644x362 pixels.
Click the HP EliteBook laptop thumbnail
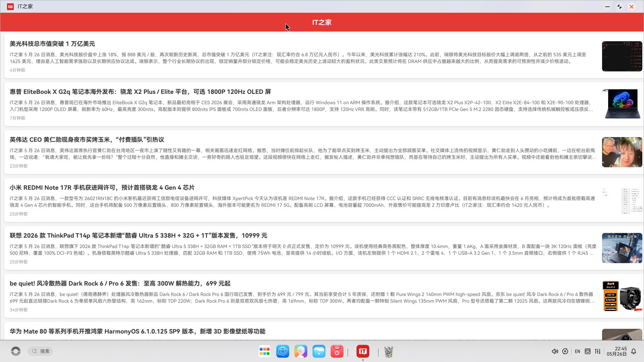pyautogui.click(x=622, y=104)
